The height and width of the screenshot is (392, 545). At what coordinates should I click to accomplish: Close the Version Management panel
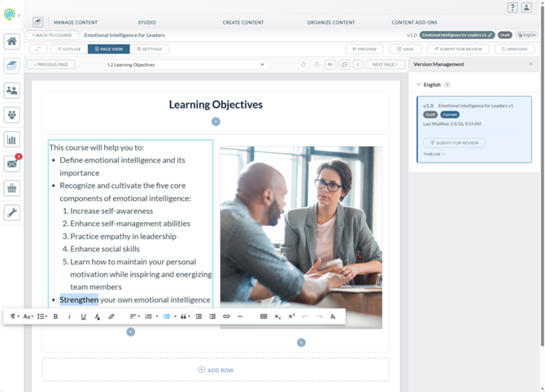[x=530, y=64]
